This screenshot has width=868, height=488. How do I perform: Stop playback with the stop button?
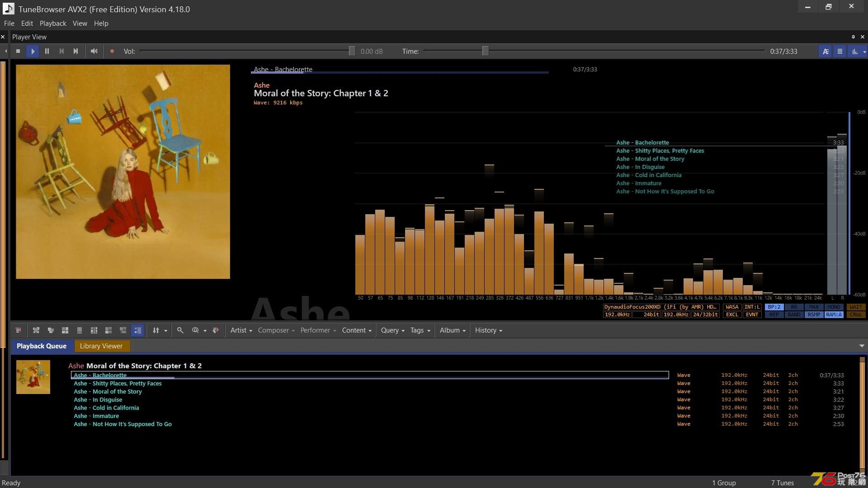pyautogui.click(x=18, y=52)
